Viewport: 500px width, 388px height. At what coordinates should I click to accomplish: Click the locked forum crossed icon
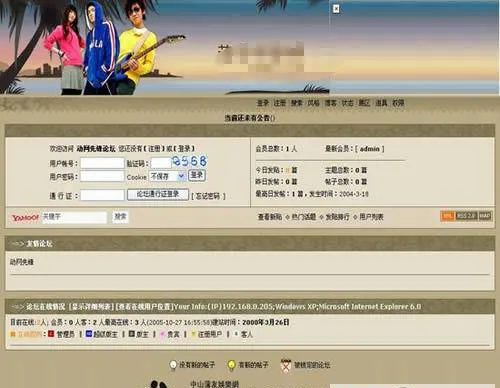(x=286, y=365)
